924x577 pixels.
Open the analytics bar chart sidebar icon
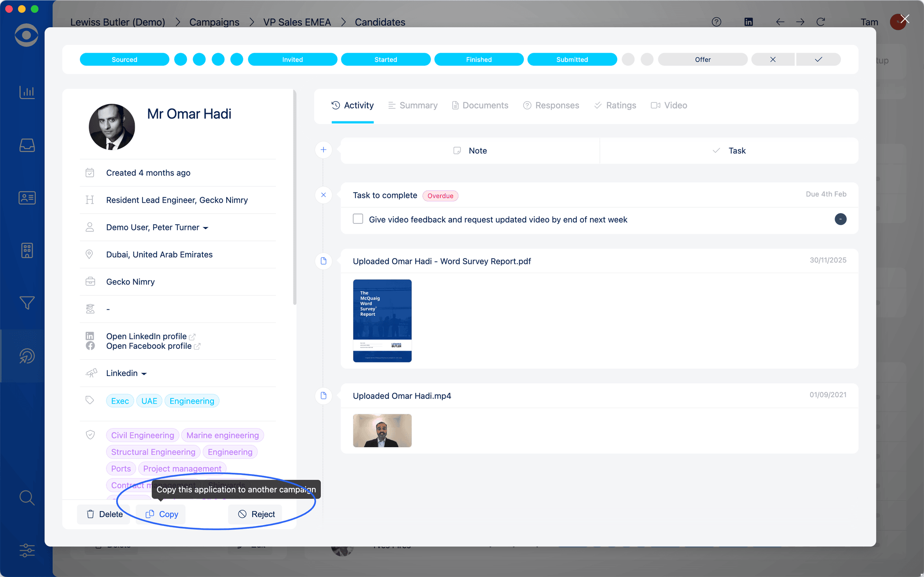pyautogui.click(x=27, y=92)
